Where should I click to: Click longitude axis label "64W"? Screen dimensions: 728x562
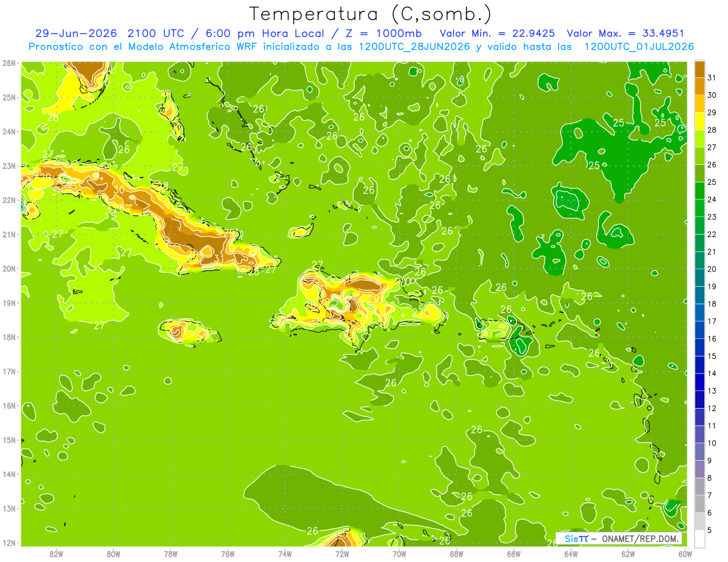point(571,554)
